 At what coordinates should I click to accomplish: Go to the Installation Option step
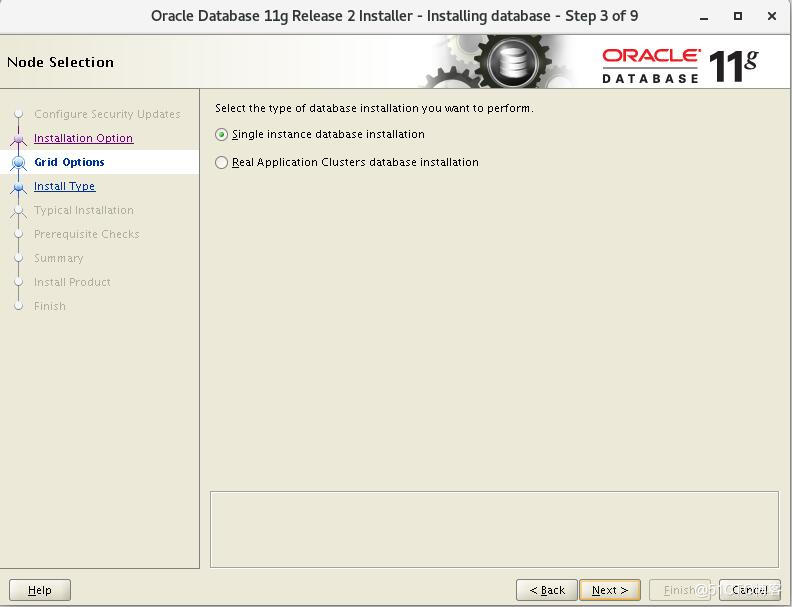83,138
